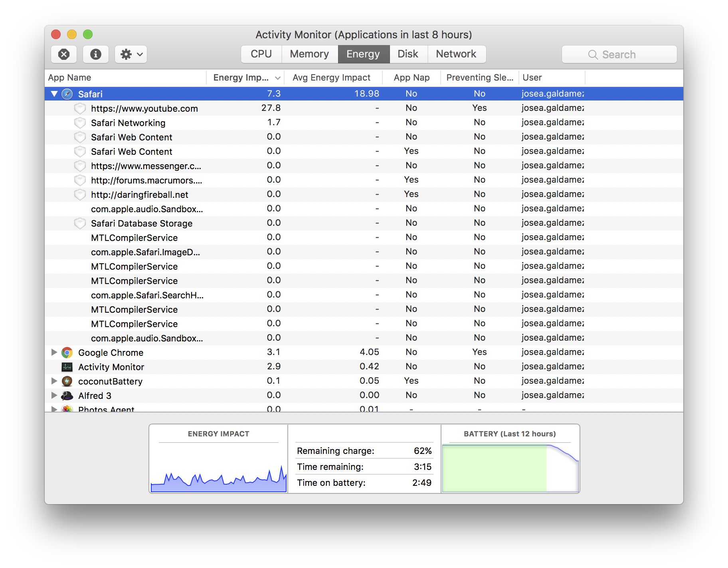Click the Safari compass icon
The height and width of the screenshot is (568, 728).
tap(67, 94)
